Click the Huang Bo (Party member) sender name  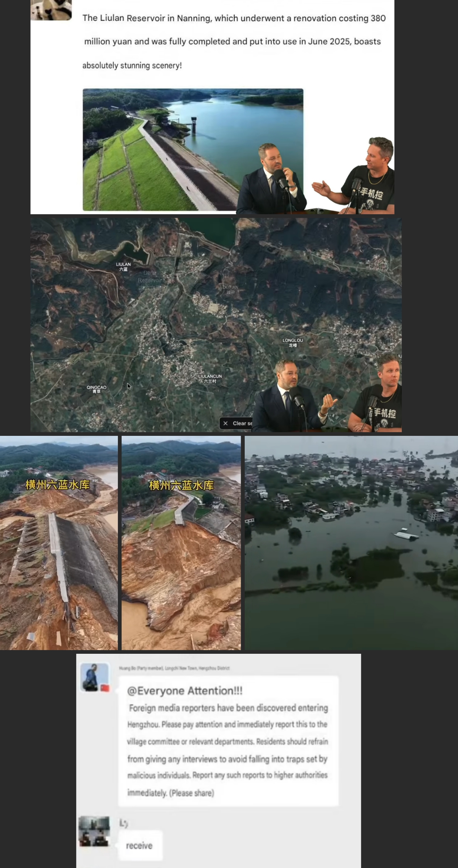click(x=174, y=668)
